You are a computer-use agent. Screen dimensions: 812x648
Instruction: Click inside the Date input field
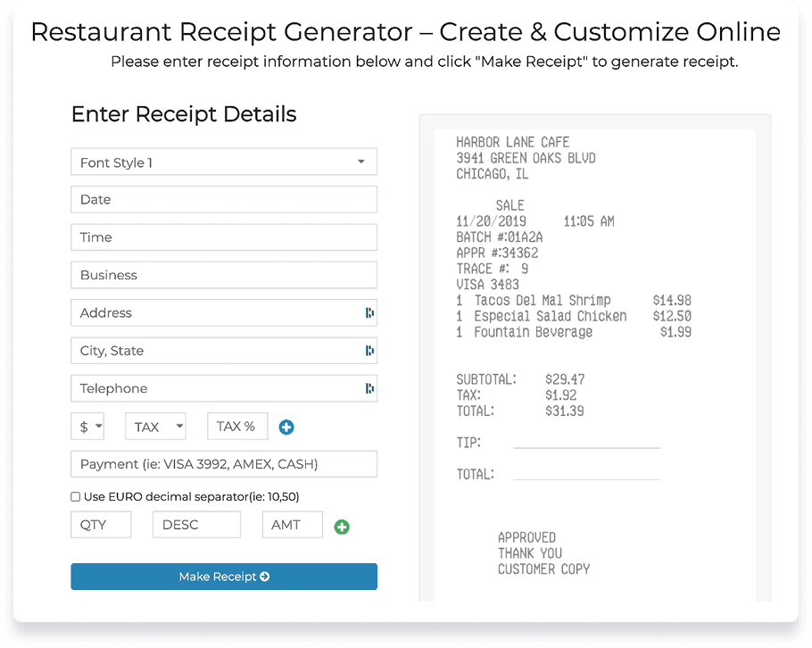point(223,199)
